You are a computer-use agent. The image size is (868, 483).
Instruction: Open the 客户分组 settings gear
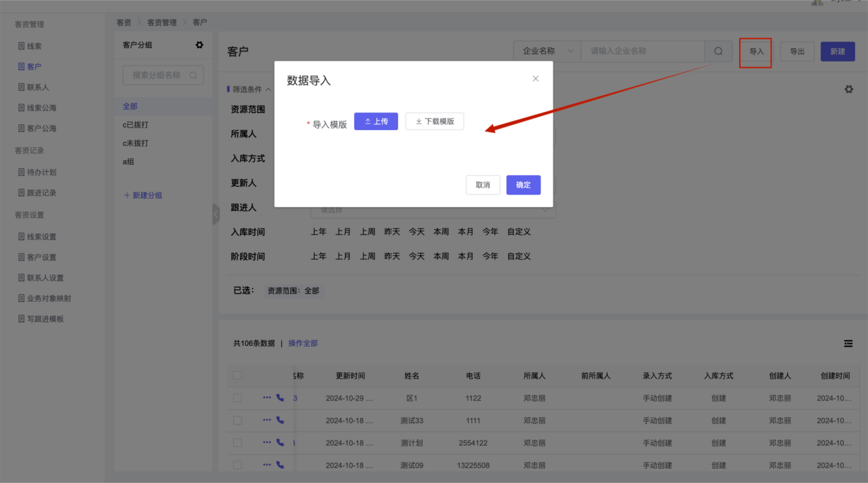[x=199, y=45]
